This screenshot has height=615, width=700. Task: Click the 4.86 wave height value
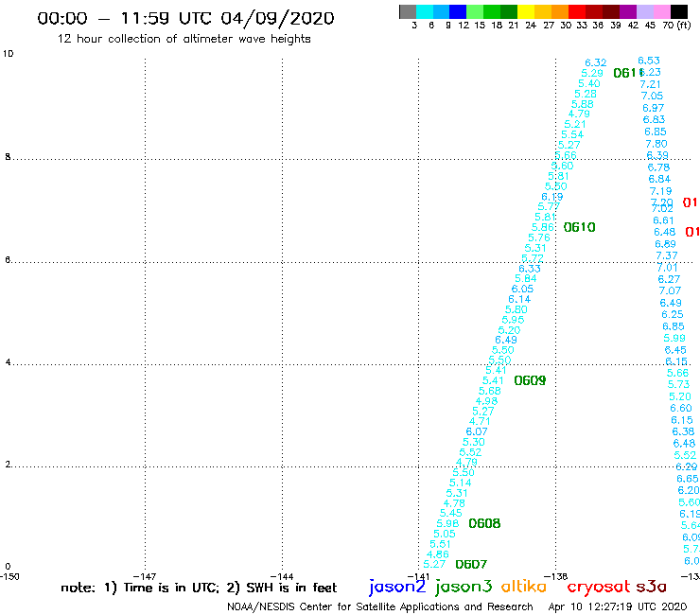[437, 554]
